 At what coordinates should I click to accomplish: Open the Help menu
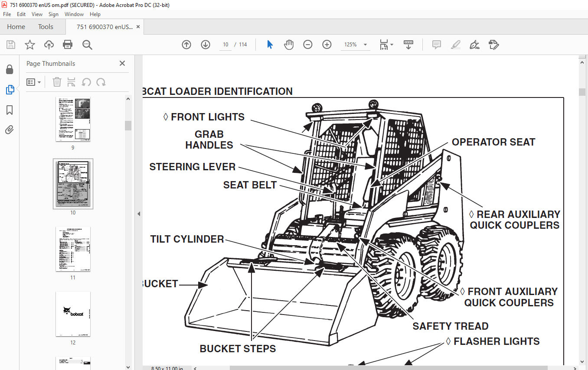tap(95, 14)
